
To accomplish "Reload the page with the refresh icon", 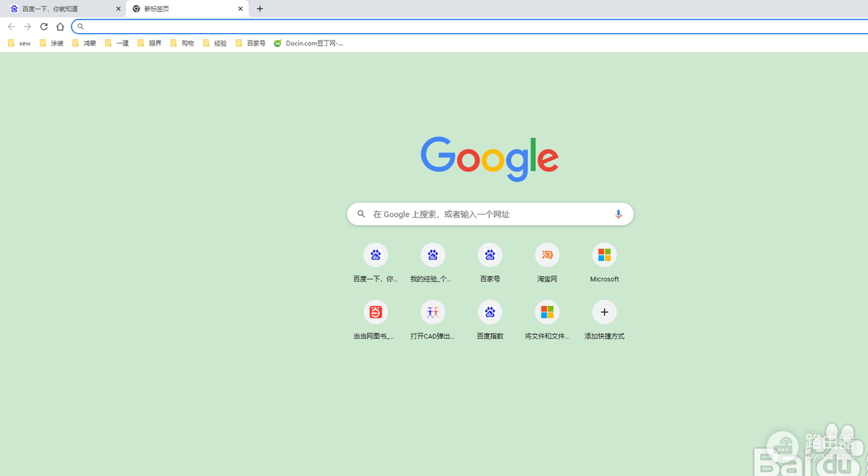I will tap(43, 27).
